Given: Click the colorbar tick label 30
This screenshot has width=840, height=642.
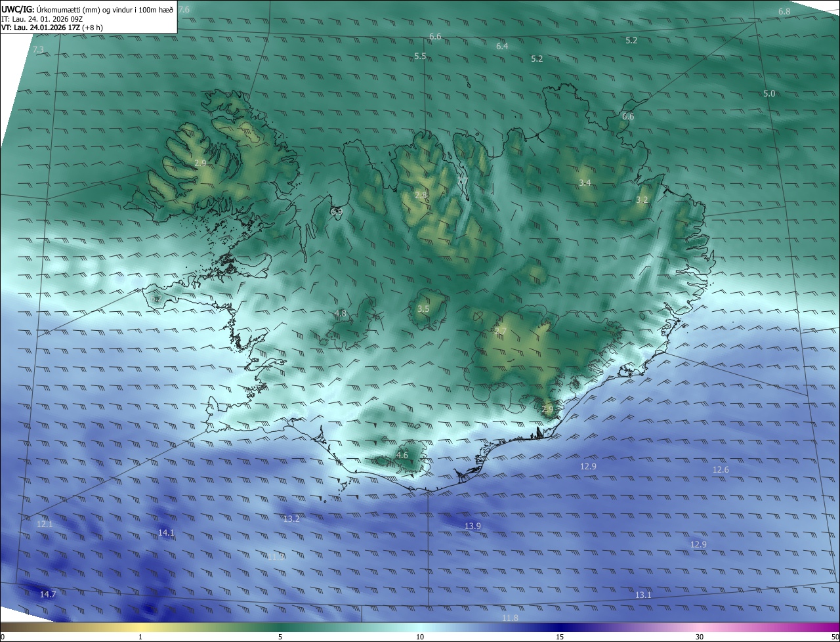Looking at the screenshot, I should point(700,637).
